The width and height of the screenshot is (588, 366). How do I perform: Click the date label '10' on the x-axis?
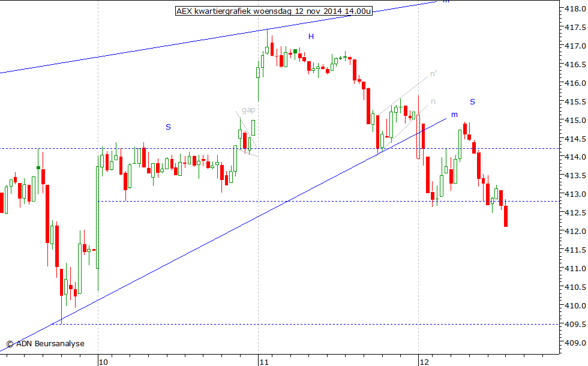pyautogui.click(x=103, y=362)
